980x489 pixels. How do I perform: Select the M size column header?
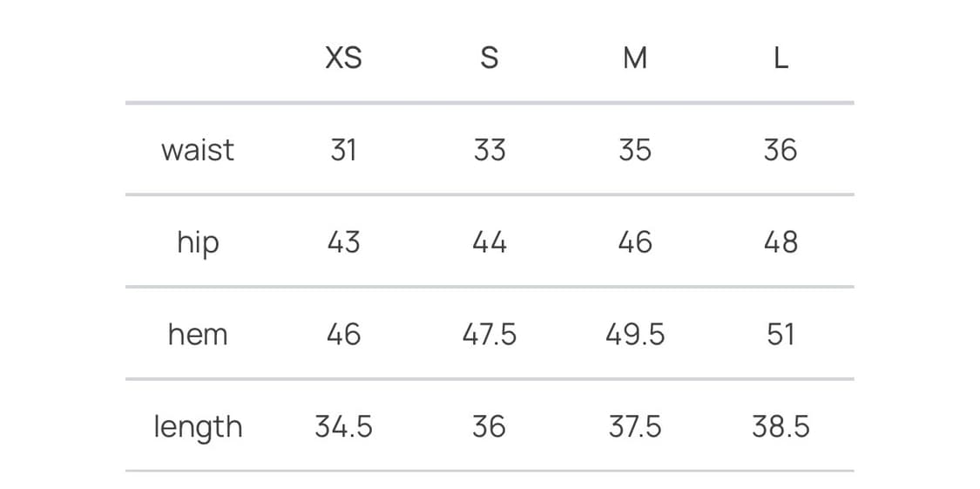tap(635, 58)
